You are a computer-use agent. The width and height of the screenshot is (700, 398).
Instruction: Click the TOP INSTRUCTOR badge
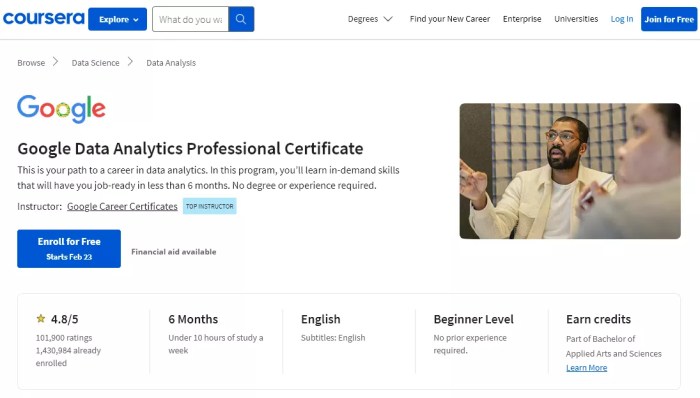[x=209, y=206]
